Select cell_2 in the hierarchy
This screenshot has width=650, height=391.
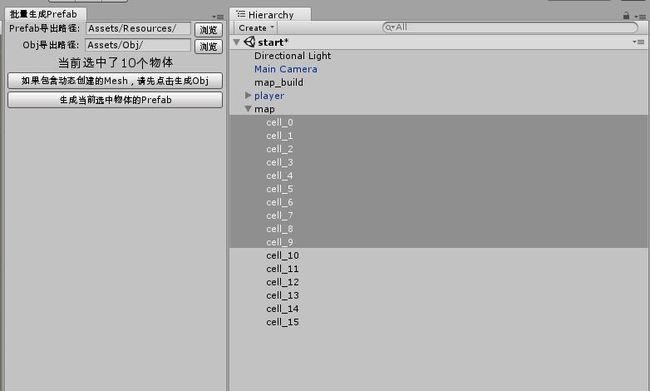click(439, 149)
